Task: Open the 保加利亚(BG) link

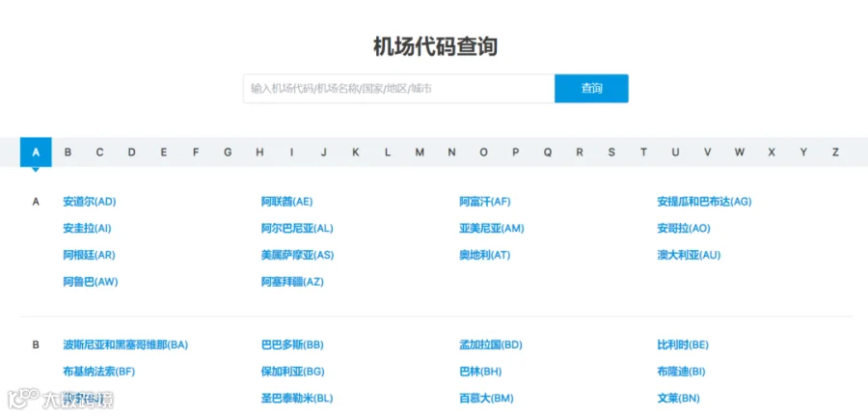Action: coord(293,372)
